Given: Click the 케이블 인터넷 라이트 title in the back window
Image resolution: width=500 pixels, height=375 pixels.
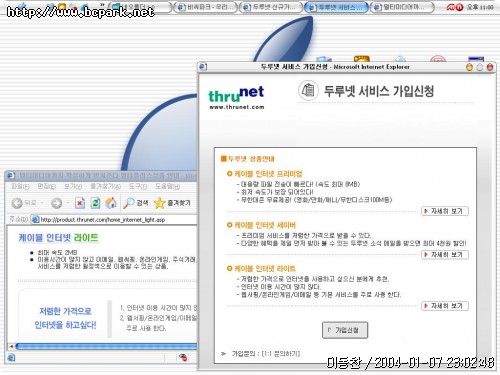Looking at the screenshot, I should (59, 238).
